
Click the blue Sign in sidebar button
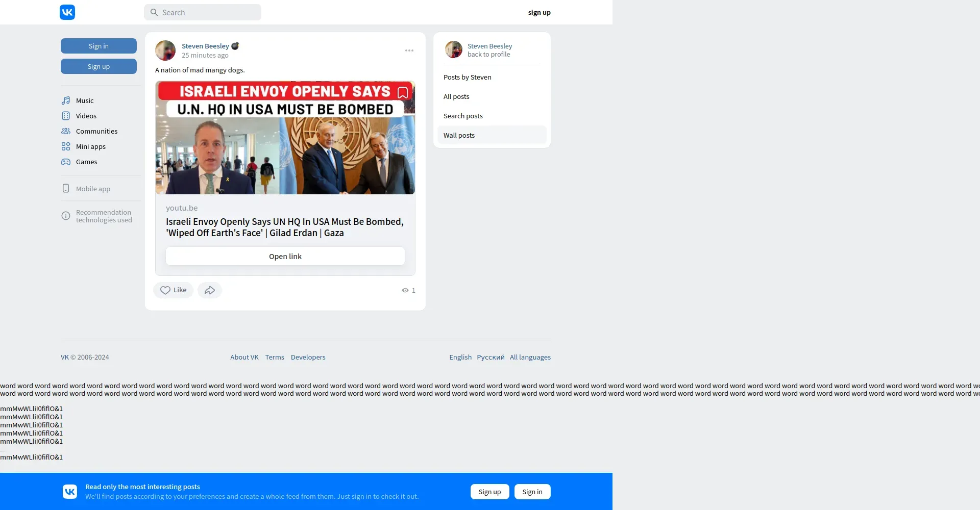coord(99,46)
